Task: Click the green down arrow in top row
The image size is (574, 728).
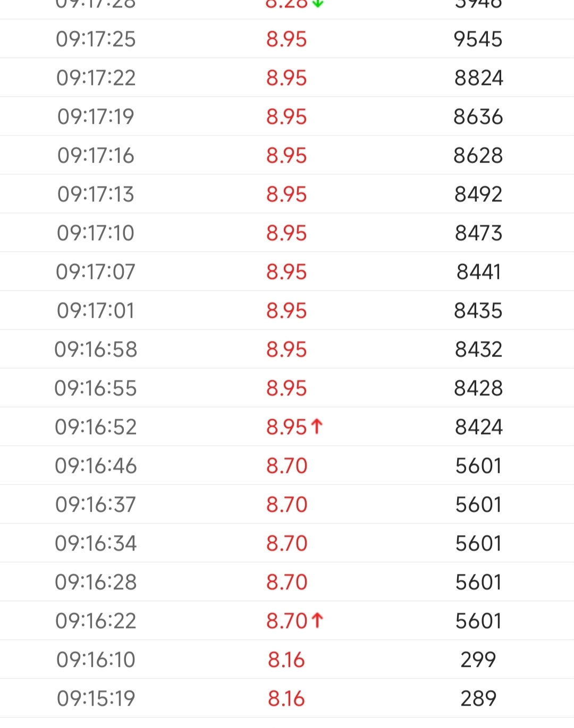Action: click(x=318, y=4)
